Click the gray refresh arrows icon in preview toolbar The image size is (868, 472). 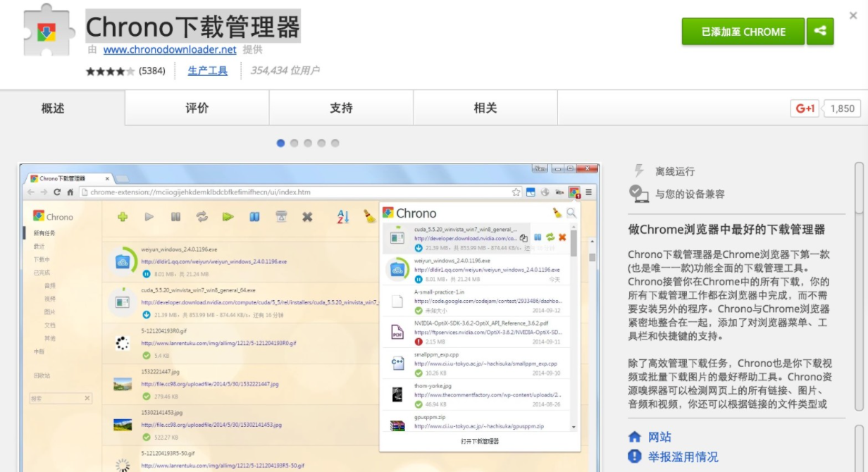pyautogui.click(x=202, y=216)
